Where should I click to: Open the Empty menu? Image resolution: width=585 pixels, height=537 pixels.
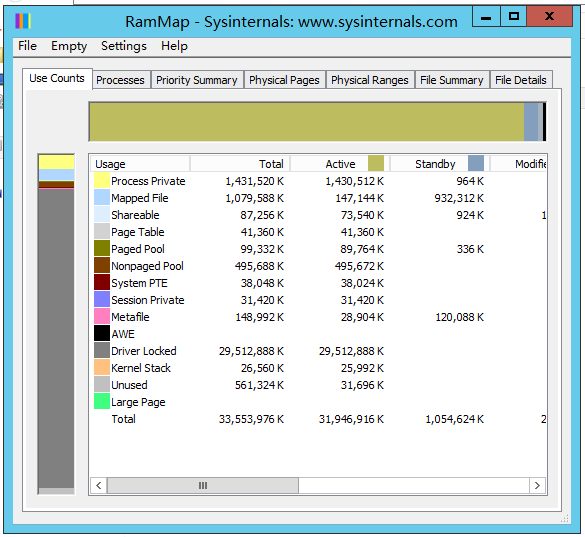pyautogui.click(x=69, y=46)
